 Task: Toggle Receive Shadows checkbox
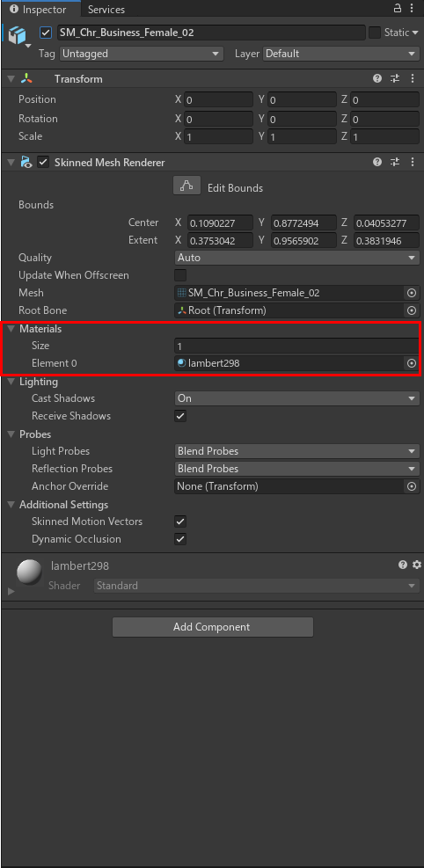click(180, 416)
